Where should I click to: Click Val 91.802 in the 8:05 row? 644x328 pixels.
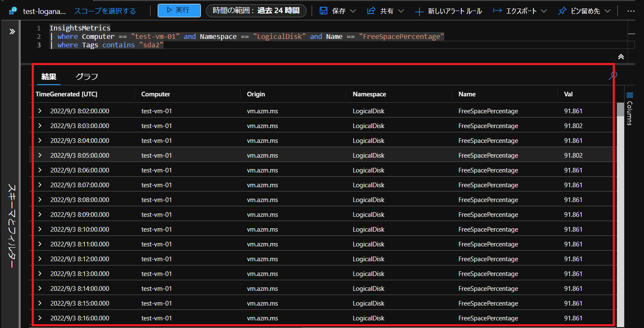[x=573, y=156]
